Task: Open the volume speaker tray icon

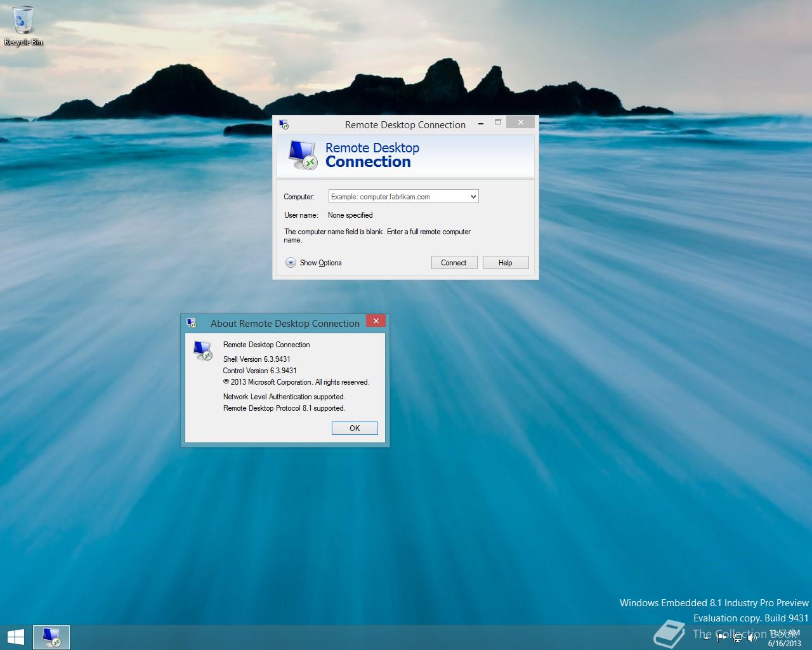Action: pos(753,638)
